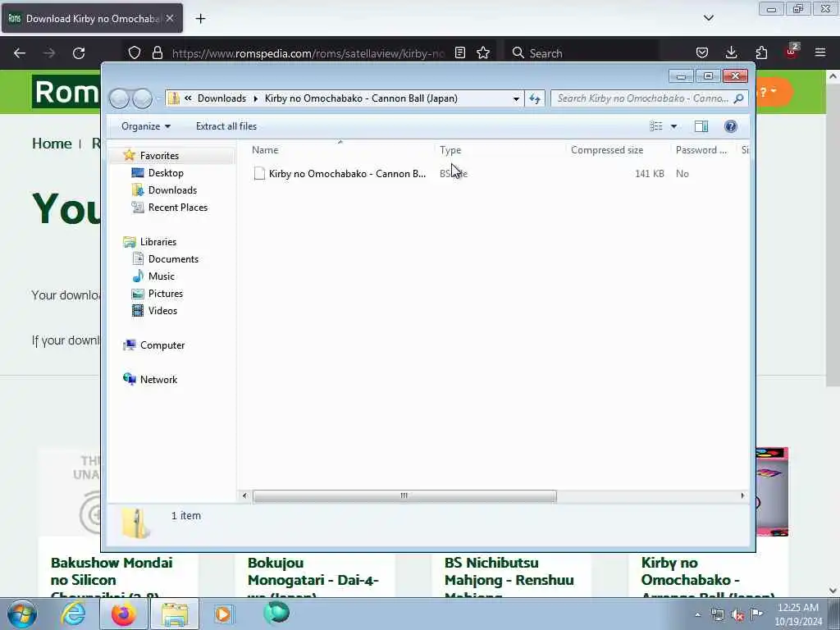The width and height of the screenshot is (840, 630).
Task: Open Firefox tracking protection shield
Action: tap(135, 52)
